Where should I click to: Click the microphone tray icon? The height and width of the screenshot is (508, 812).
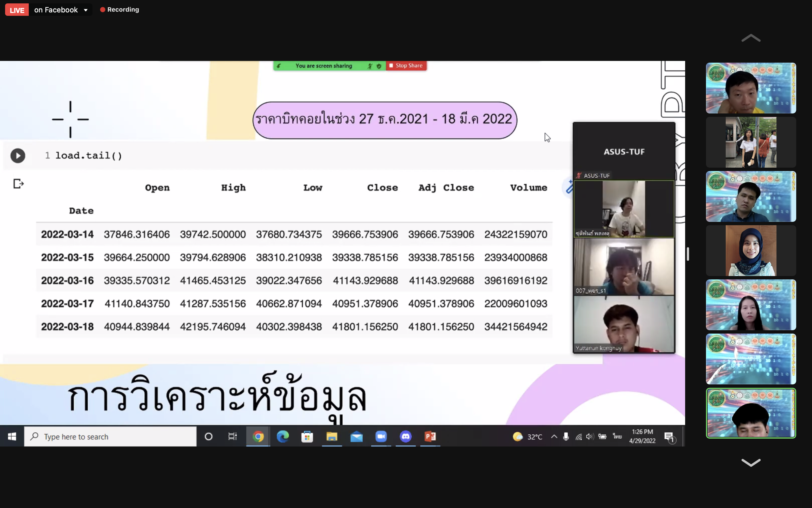566,436
